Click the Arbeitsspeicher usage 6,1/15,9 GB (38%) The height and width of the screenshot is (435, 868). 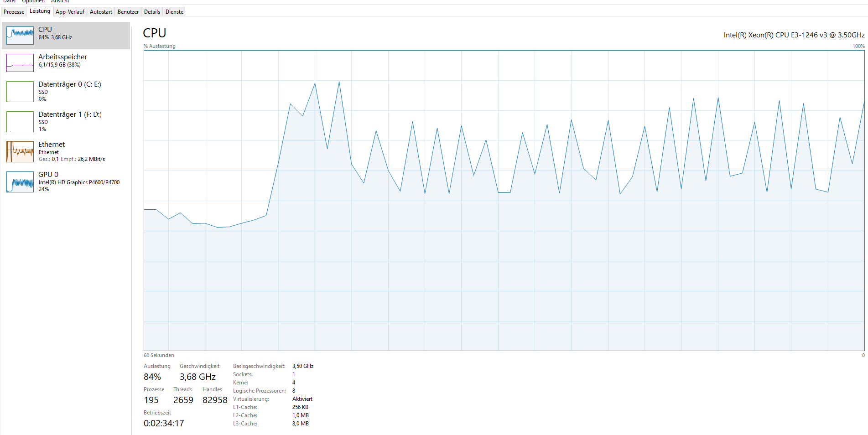(x=60, y=65)
